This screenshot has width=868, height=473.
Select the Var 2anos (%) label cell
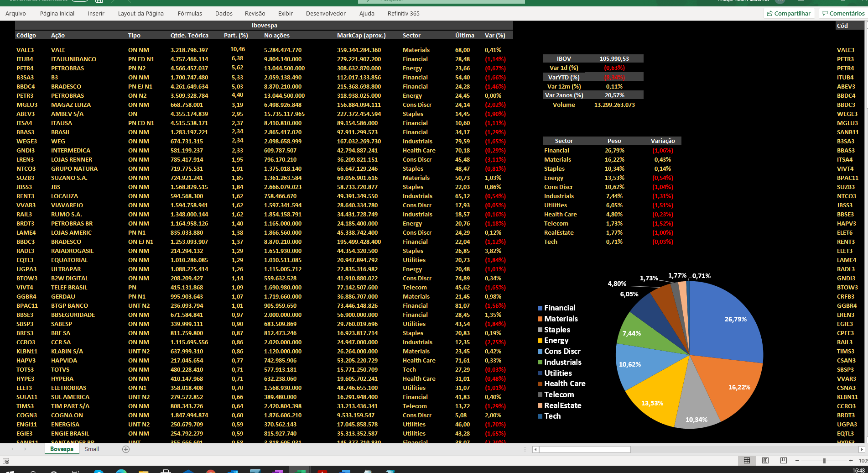[564, 95]
